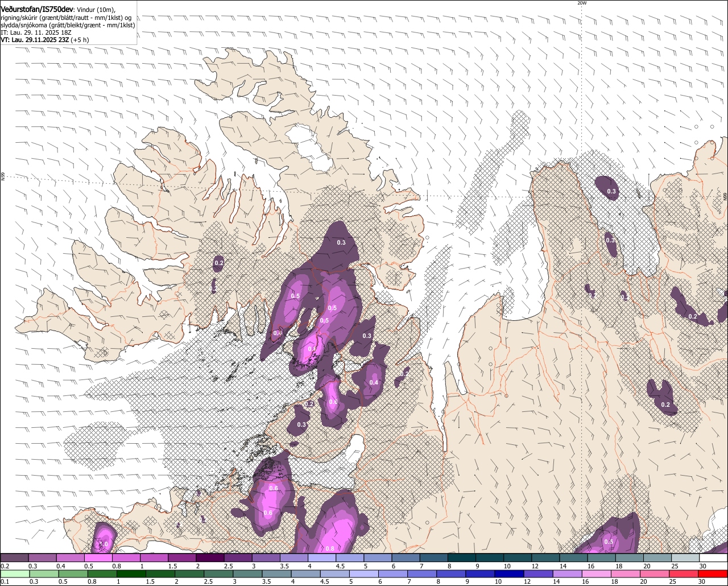Pick the light grey 25 swatch, top legend row
Image resolution: width=728 pixels, height=586 pixels.
(685, 558)
